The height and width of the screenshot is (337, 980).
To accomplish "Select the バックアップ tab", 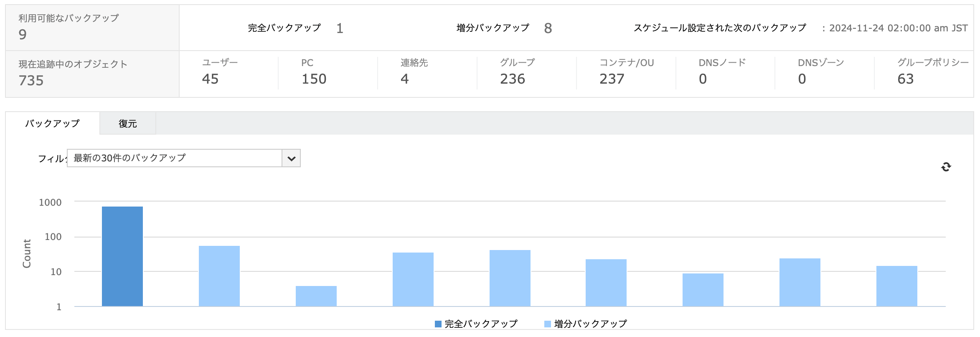I will 53,124.
